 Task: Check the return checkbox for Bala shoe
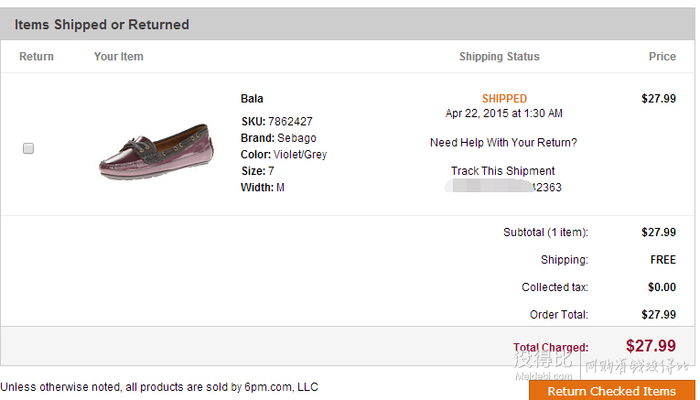coord(28,148)
